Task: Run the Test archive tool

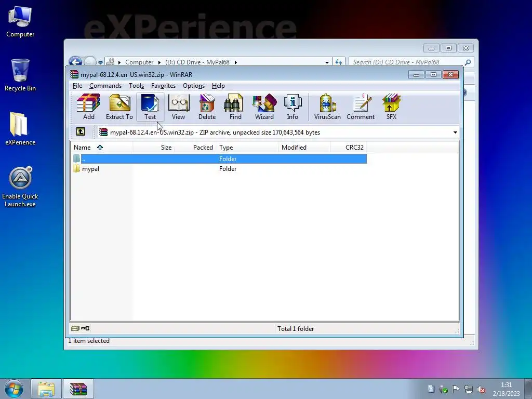Action: tap(150, 107)
